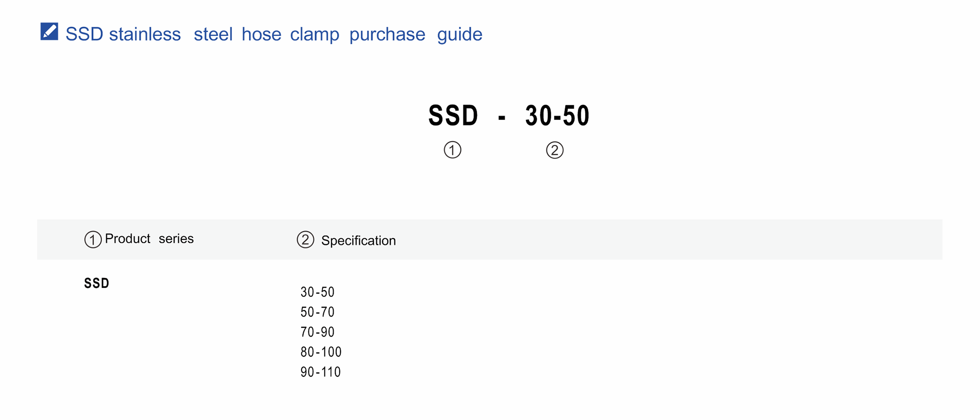The width and height of the screenshot is (980, 420).
Task: Click the circled 1 under large SSD
Action: tap(452, 150)
